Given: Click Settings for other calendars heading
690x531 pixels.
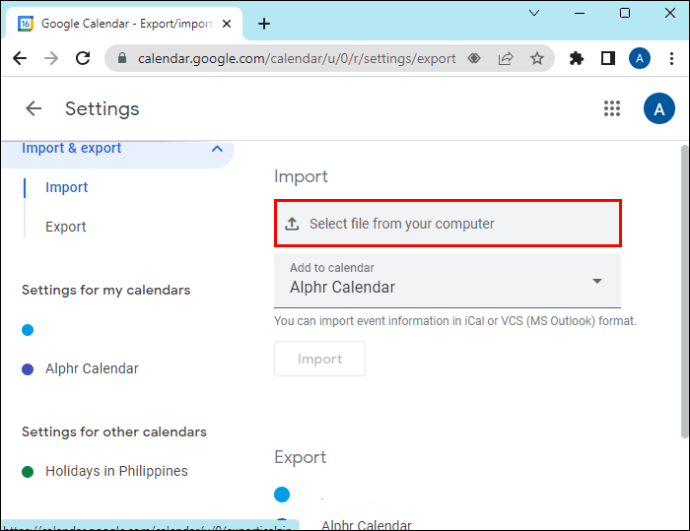Looking at the screenshot, I should [x=114, y=432].
